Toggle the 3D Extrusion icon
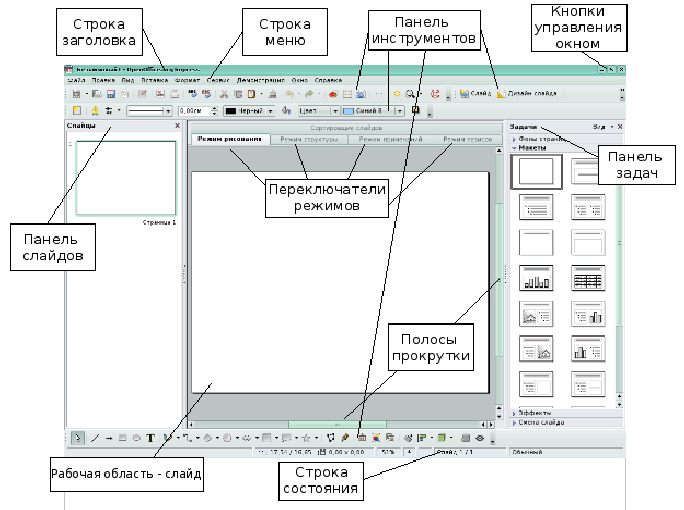The width and height of the screenshot is (684, 510). [x=465, y=438]
